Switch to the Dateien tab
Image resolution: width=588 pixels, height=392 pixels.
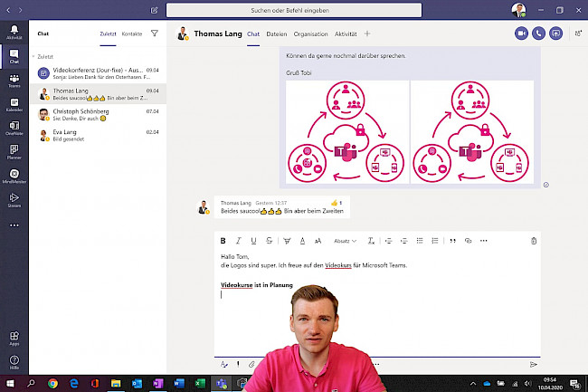[276, 33]
